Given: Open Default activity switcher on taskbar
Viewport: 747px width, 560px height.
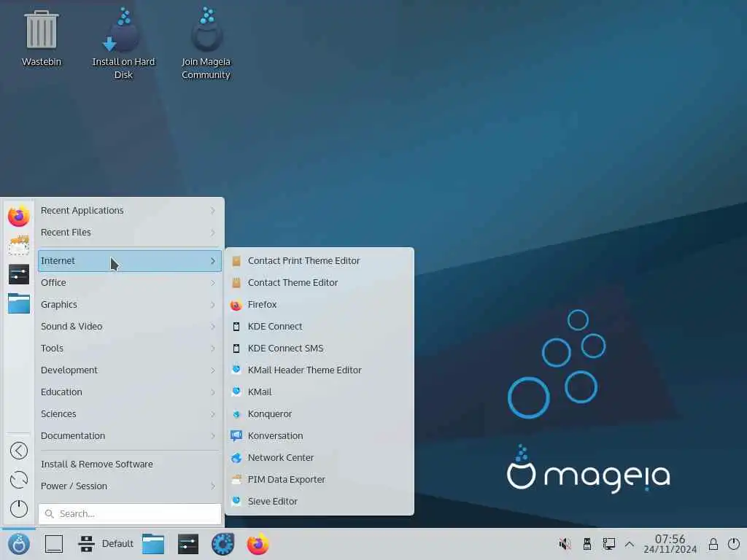Looking at the screenshot, I should click(x=106, y=544).
